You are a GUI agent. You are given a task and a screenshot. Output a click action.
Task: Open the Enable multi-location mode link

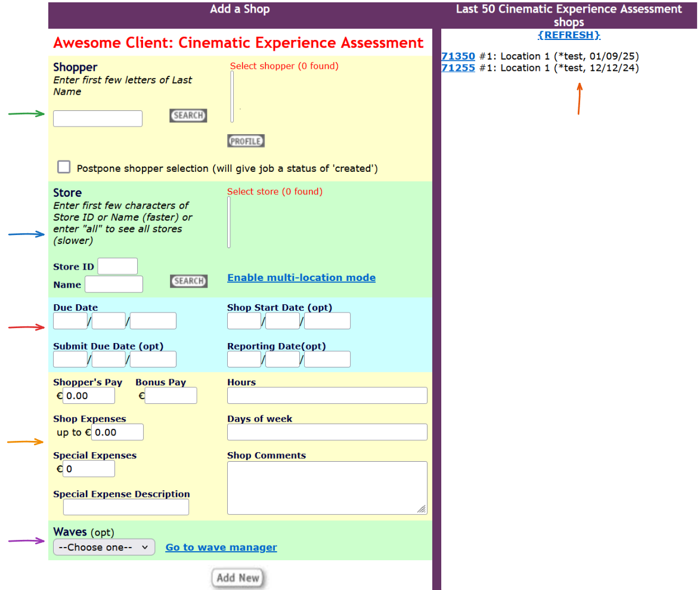click(x=301, y=277)
